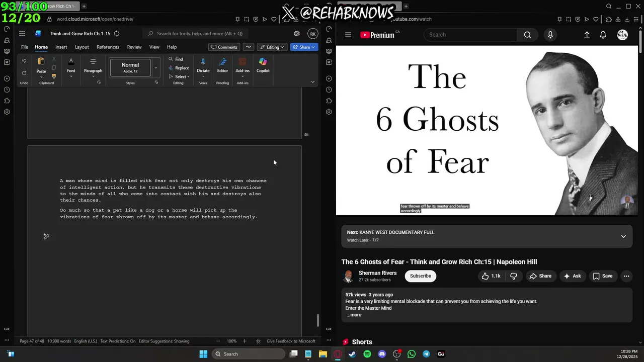Open the video's more actions ellipsis
The width and height of the screenshot is (644, 362).
click(x=626, y=276)
